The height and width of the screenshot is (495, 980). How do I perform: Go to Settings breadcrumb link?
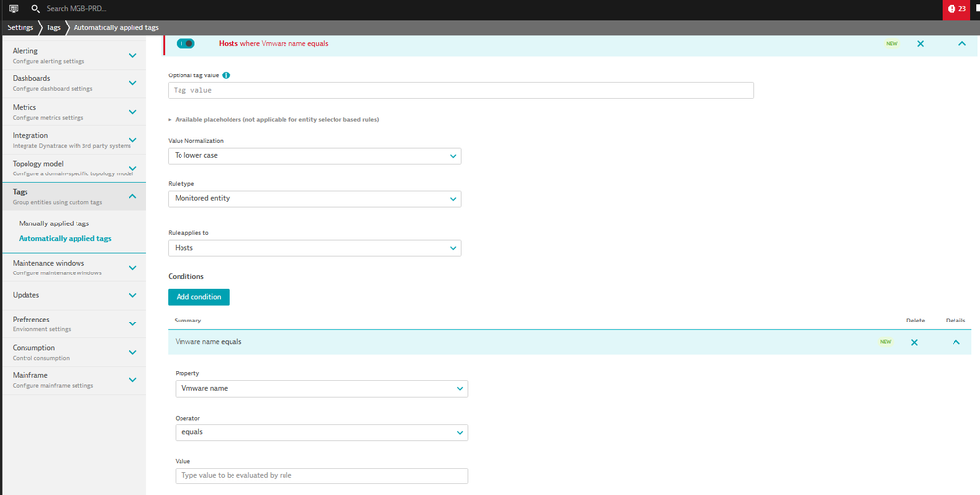(20, 27)
